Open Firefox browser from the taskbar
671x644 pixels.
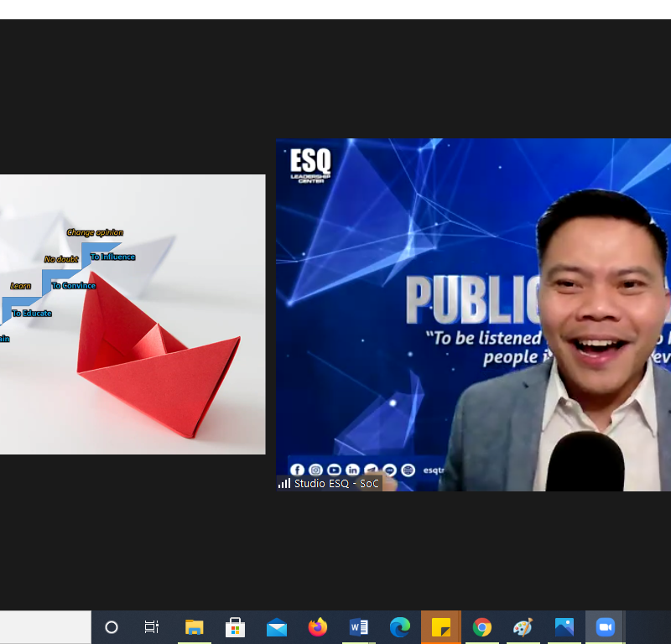click(317, 627)
